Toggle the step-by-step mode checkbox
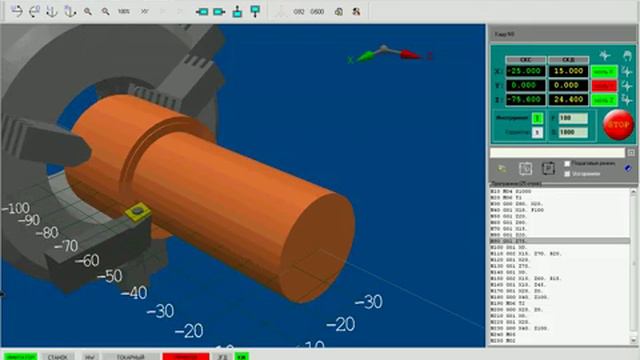This screenshot has height=360, width=640. click(567, 164)
